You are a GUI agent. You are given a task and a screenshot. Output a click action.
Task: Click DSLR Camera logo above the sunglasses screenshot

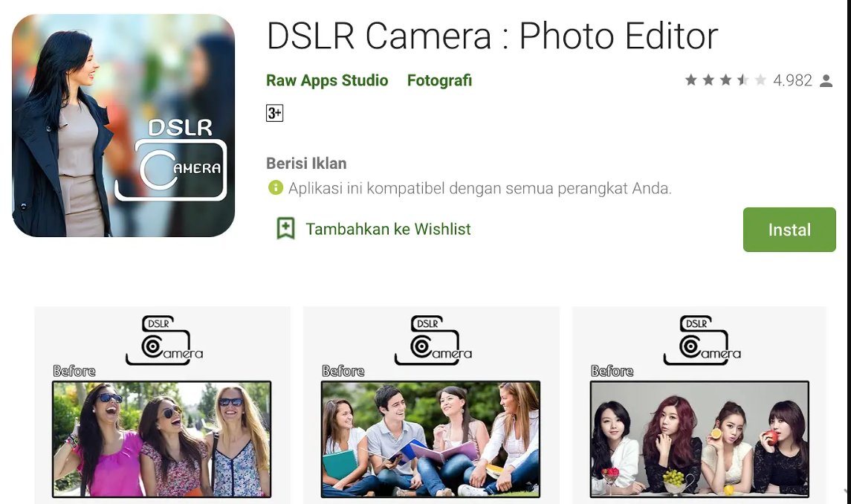(x=164, y=340)
